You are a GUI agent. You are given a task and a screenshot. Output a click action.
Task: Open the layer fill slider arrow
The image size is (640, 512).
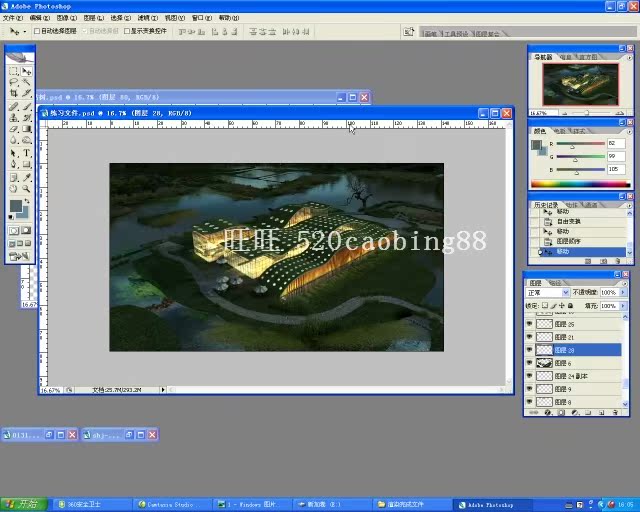point(623,305)
